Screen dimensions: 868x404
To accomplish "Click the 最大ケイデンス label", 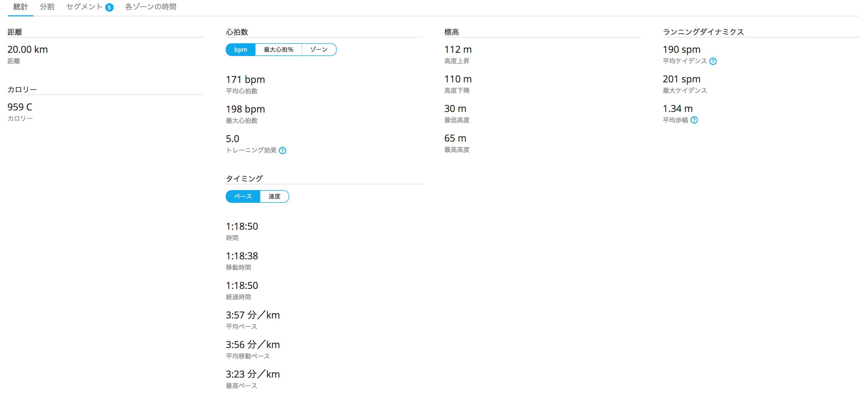I will [685, 91].
